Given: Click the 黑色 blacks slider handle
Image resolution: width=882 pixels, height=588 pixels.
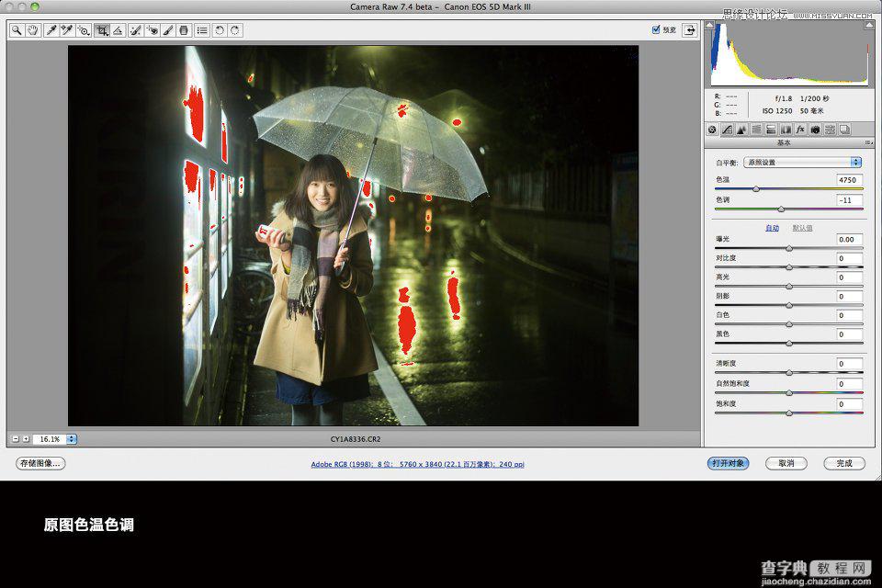Looking at the screenshot, I should coord(789,344).
